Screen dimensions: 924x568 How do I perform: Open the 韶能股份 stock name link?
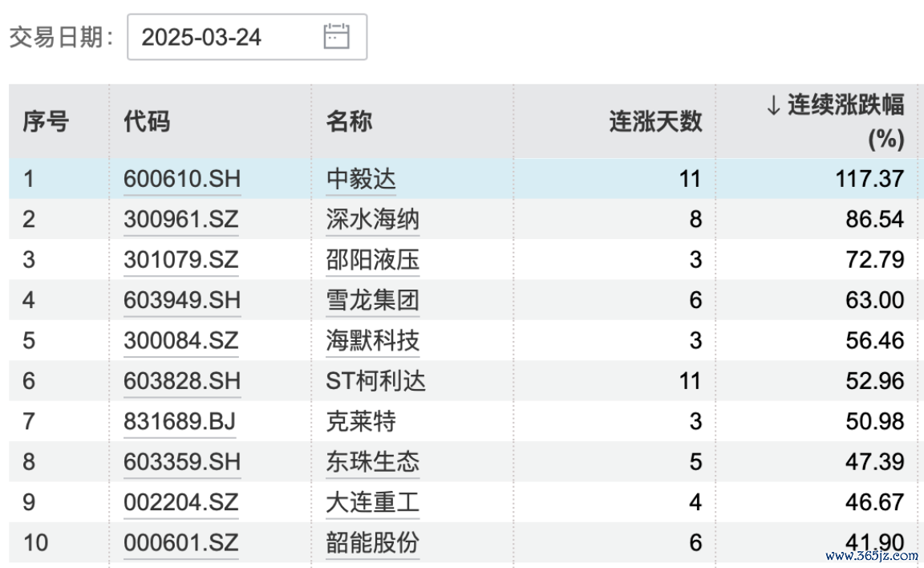372,542
